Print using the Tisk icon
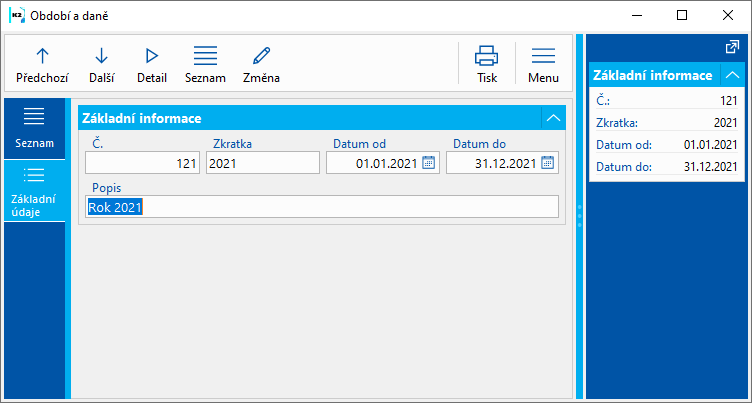The width and height of the screenshot is (752, 403). pos(487,63)
